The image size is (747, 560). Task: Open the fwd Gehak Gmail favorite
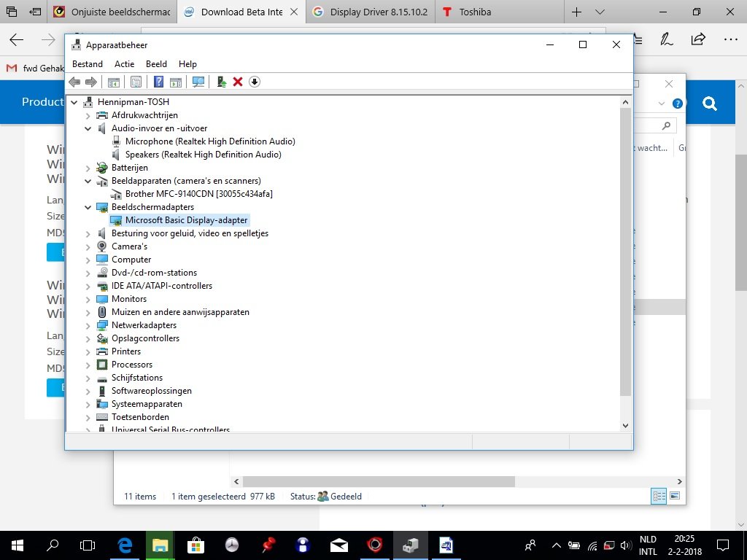pos(35,69)
